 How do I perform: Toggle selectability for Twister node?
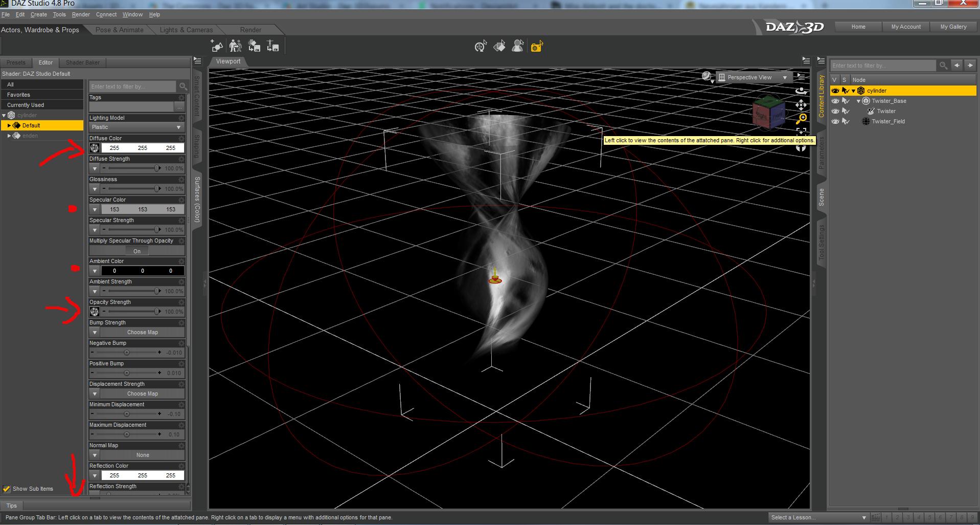[846, 111]
